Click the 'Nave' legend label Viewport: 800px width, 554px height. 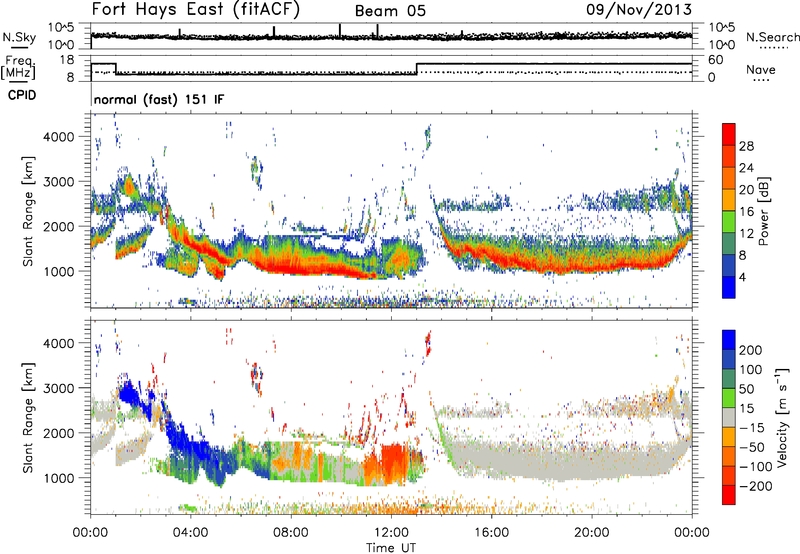(761, 69)
